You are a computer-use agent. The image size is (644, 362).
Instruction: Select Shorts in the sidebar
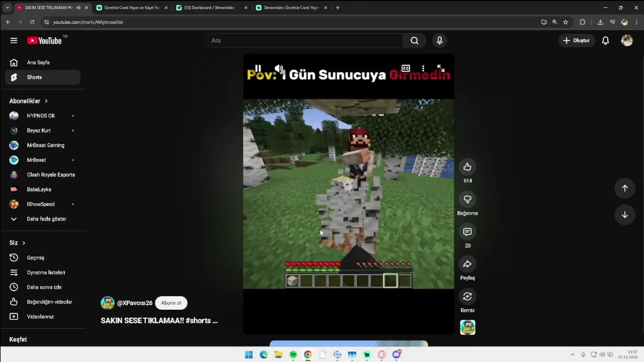[43, 77]
